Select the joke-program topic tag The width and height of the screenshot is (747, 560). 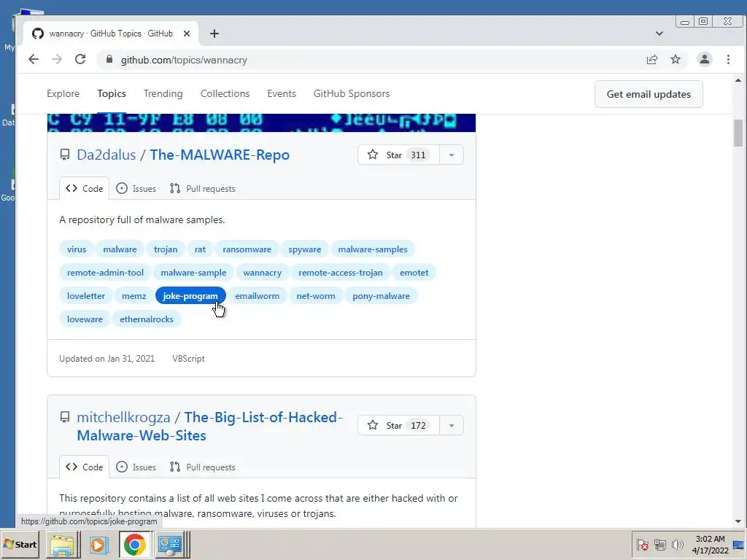coord(190,296)
